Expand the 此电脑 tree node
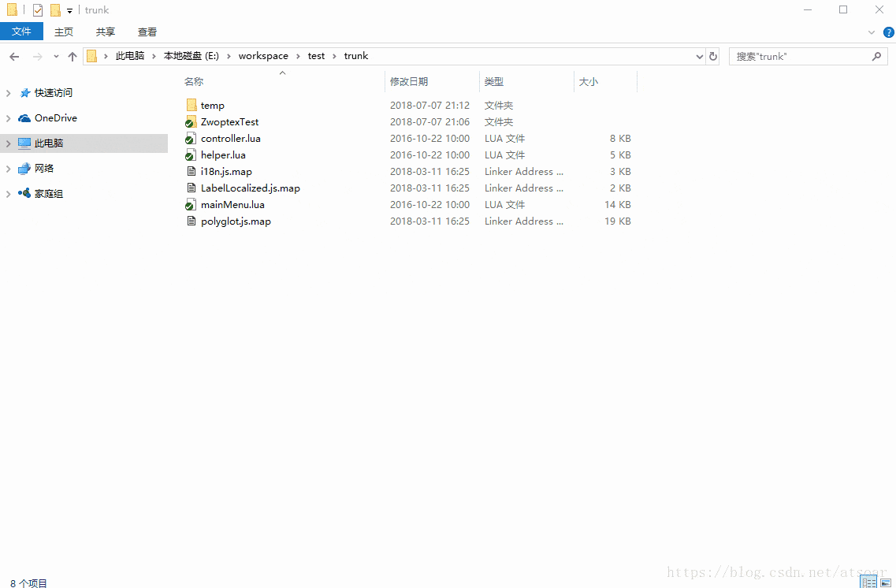 coord(8,143)
